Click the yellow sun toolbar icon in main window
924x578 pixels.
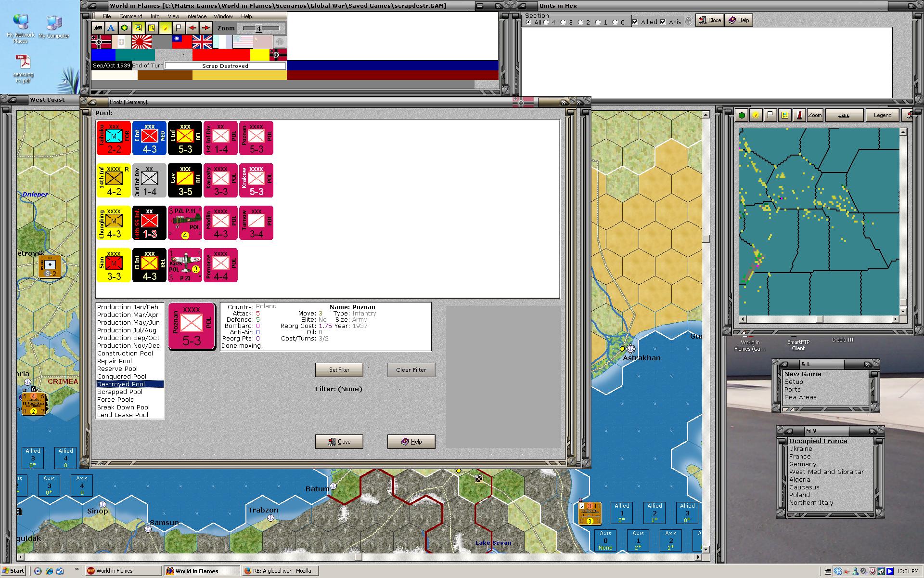click(x=165, y=28)
